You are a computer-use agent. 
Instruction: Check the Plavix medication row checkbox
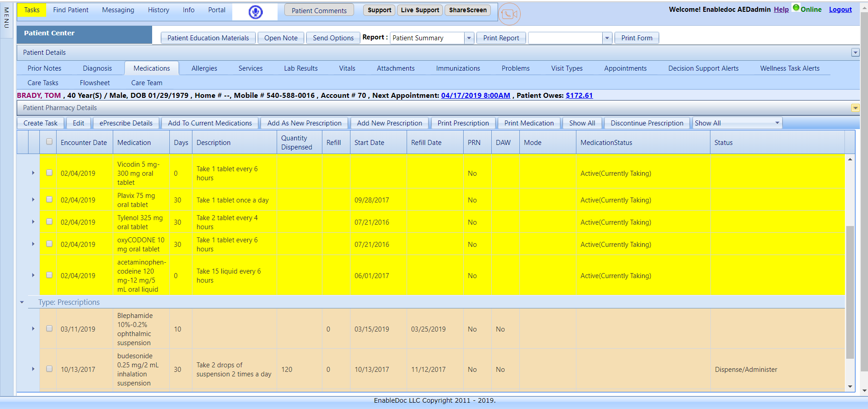pyautogui.click(x=49, y=199)
